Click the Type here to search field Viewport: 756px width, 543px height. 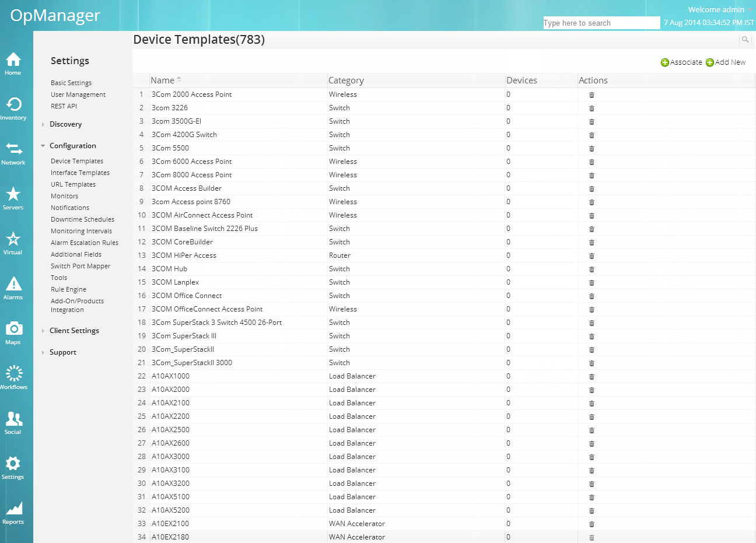coord(601,23)
